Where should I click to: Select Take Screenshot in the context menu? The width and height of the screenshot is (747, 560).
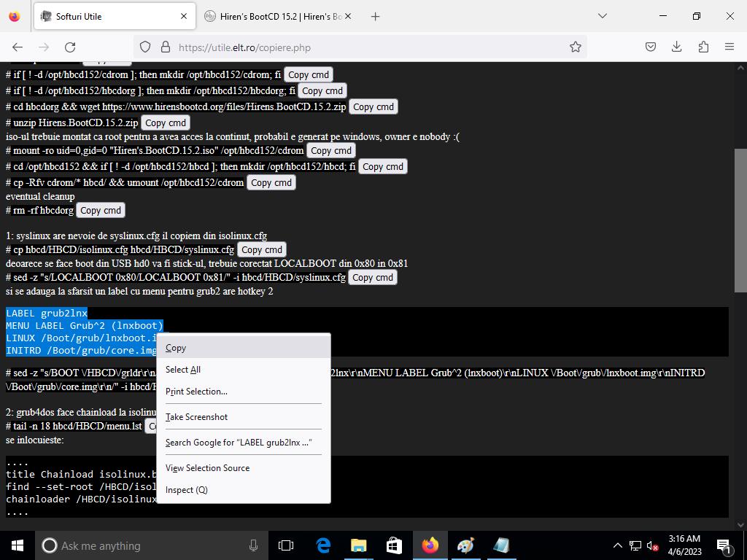pyautogui.click(x=196, y=416)
